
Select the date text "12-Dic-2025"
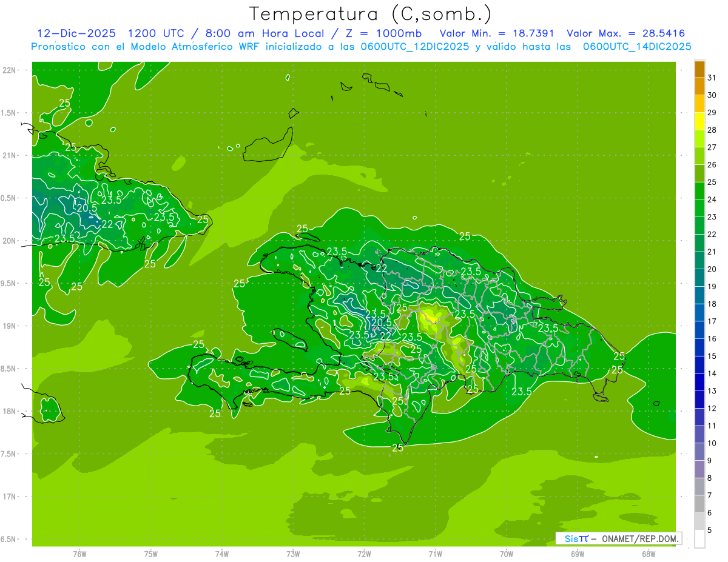[x=76, y=33]
